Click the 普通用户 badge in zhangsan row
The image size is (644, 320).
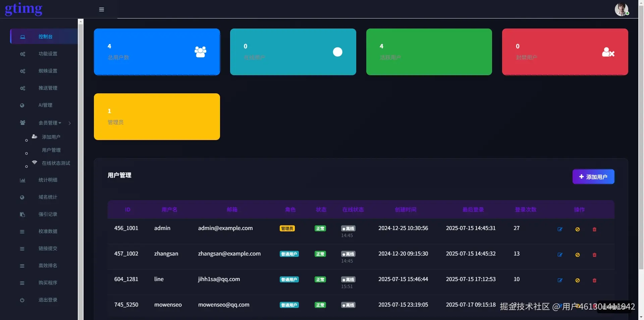pyautogui.click(x=289, y=254)
